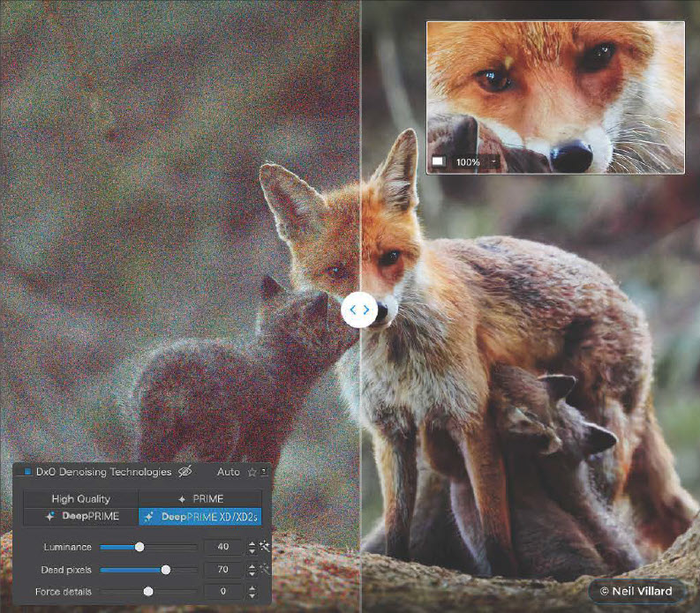Select the High Quality denoising mode
This screenshot has height=613, width=700.
(x=81, y=499)
